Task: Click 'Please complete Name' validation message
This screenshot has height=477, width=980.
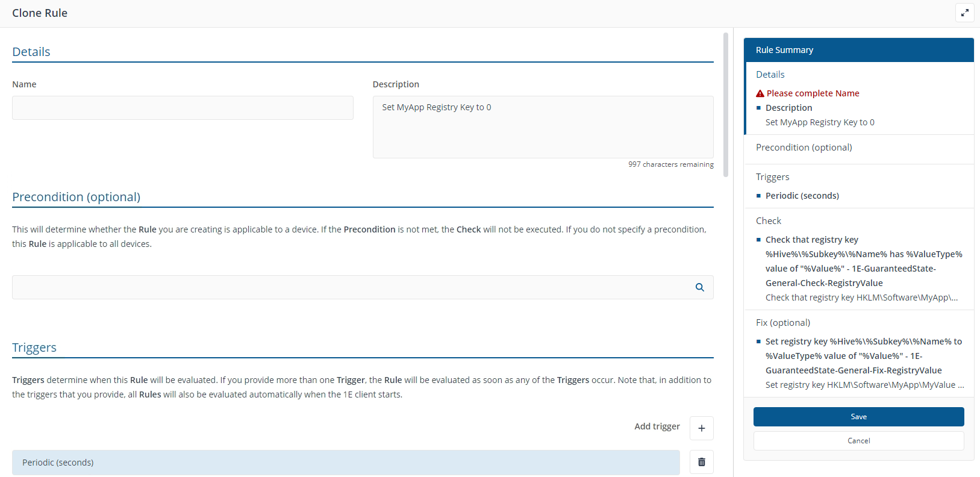Action: [813, 93]
